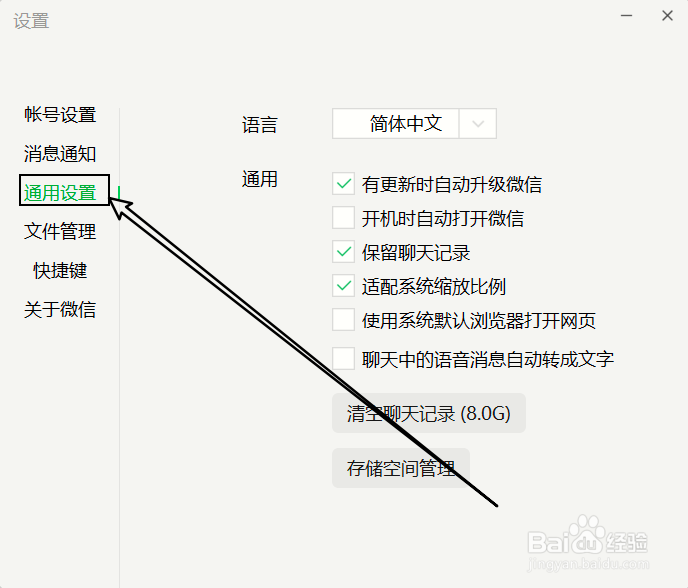Click the 语言 label

[x=260, y=125]
